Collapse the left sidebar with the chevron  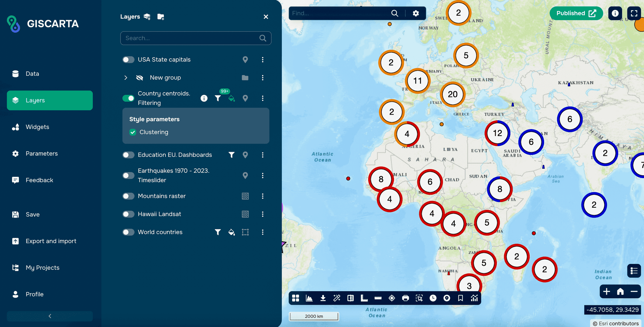[x=49, y=316]
